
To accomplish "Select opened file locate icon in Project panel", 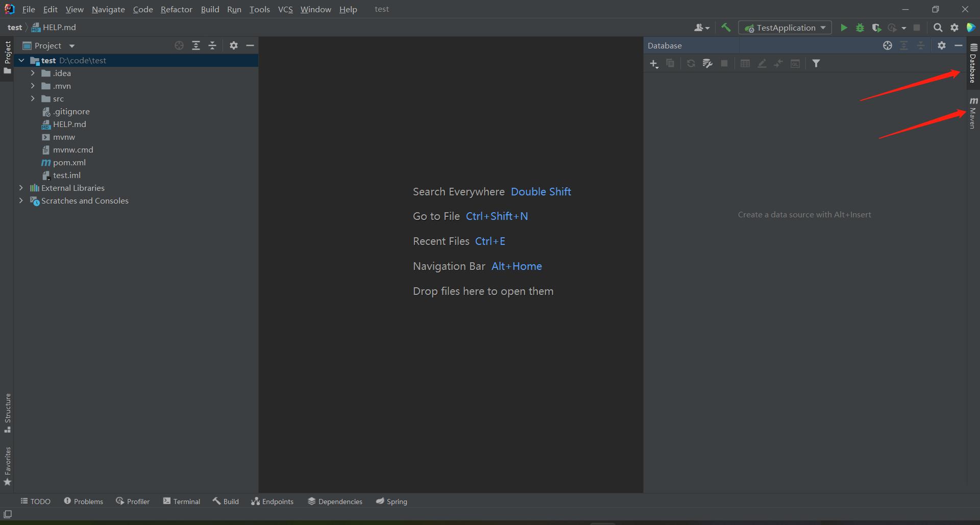I will [x=179, y=45].
